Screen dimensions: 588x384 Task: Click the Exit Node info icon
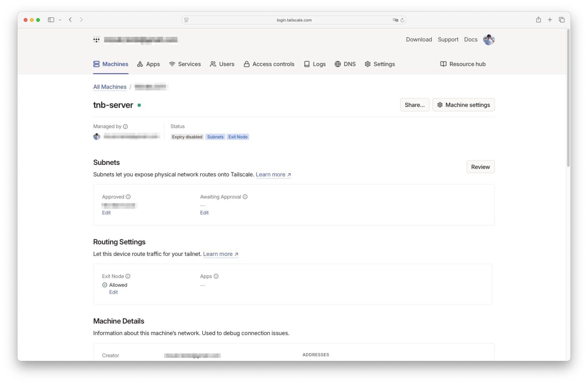(x=128, y=276)
